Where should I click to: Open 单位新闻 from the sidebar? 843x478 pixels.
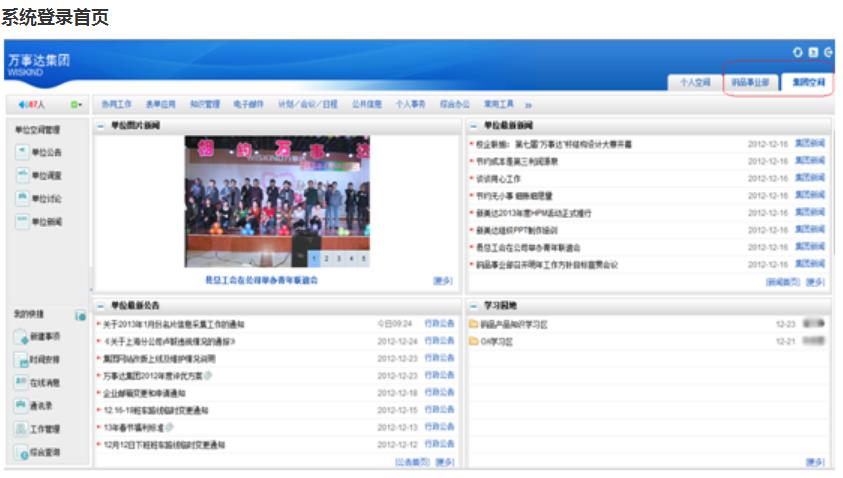pyautogui.click(x=40, y=221)
